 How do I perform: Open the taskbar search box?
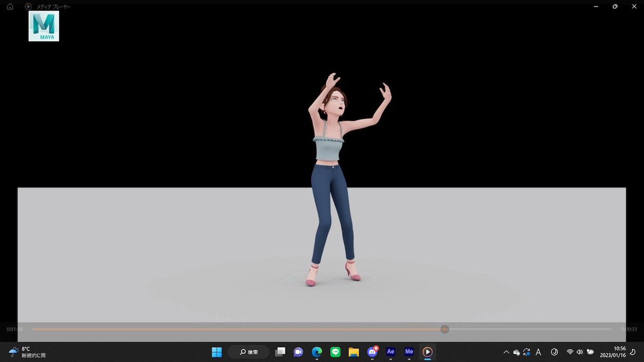(249, 352)
